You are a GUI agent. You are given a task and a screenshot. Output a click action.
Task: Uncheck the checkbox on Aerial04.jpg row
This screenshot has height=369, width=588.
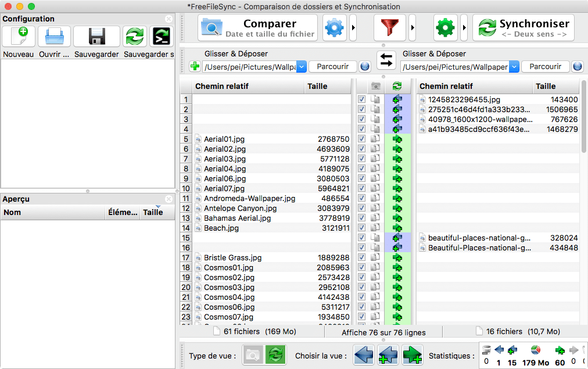[x=361, y=169]
